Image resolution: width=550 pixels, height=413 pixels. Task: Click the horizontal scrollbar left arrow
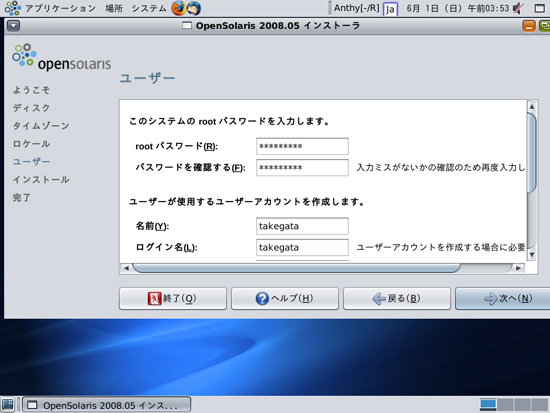126,268
